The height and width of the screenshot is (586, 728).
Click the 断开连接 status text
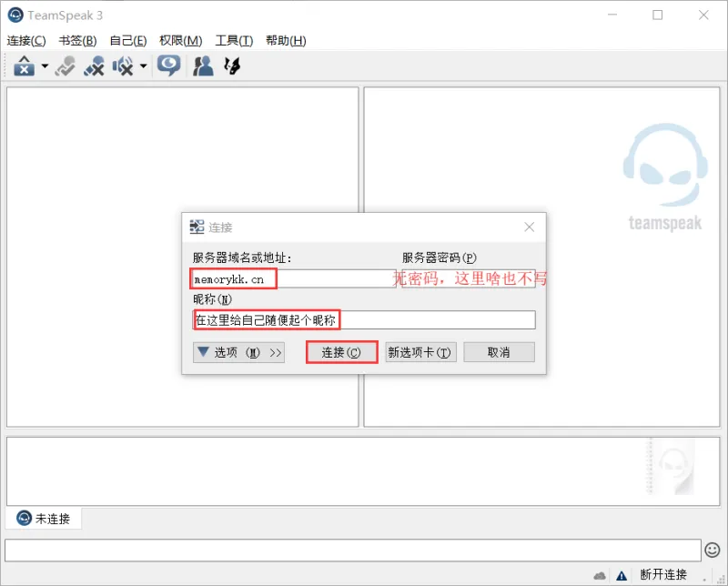coord(663,575)
